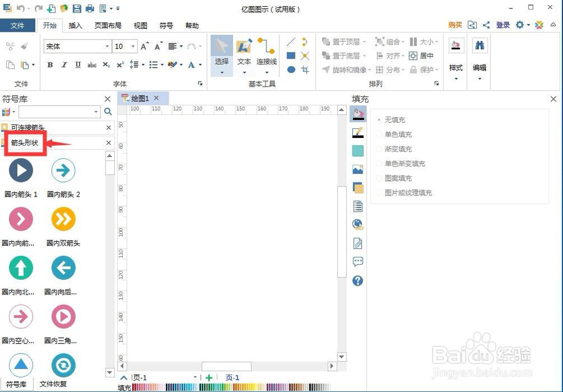Select the 连接线 connector tool
563x392 pixels.
[x=266, y=56]
